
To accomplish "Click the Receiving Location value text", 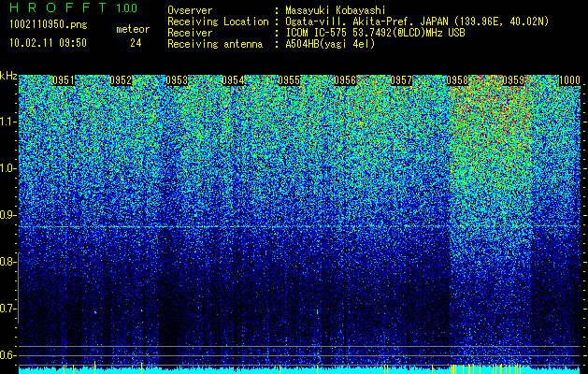I will (417, 22).
